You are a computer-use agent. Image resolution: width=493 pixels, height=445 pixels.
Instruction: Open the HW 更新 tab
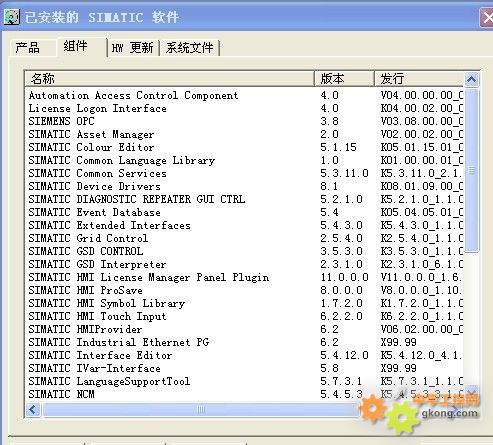tap(133, 48)
